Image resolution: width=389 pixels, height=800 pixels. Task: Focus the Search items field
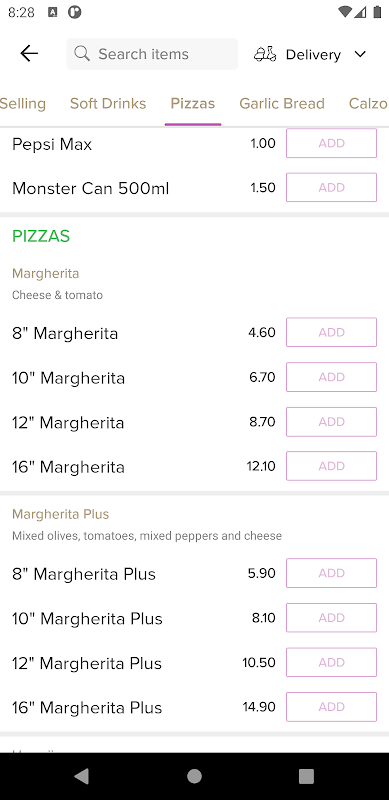(x=152, y=54)
